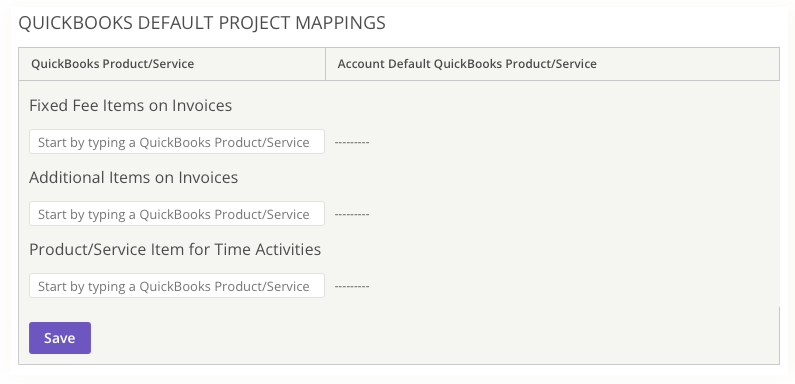Click the purple Save button
Screen dimensions: 795x384
[60, 338]
